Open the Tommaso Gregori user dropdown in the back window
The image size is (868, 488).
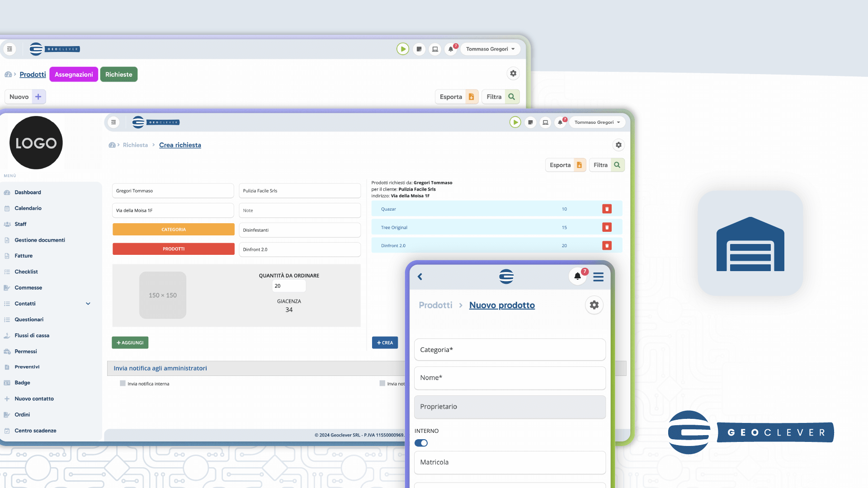coord(490,49)
